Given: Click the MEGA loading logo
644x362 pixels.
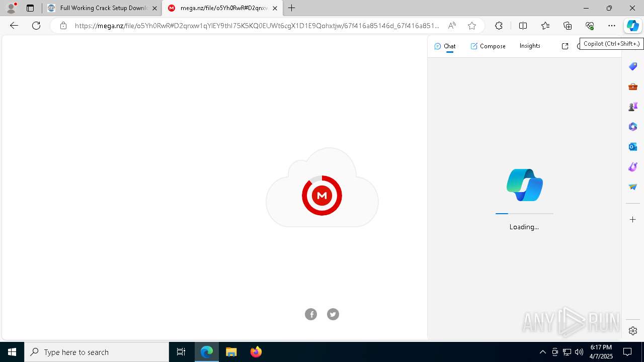Looking at the screenshot, I should click(322, 196).
